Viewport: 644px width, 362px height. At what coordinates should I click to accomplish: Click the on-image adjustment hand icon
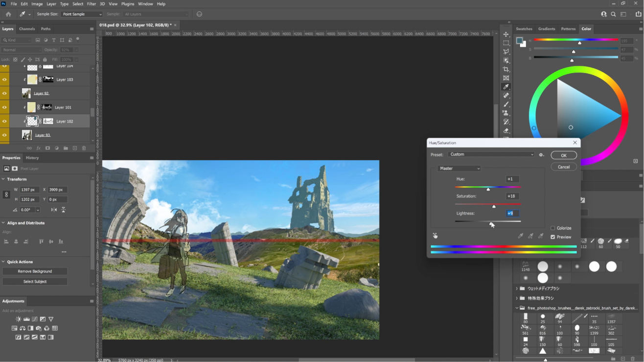435,236
